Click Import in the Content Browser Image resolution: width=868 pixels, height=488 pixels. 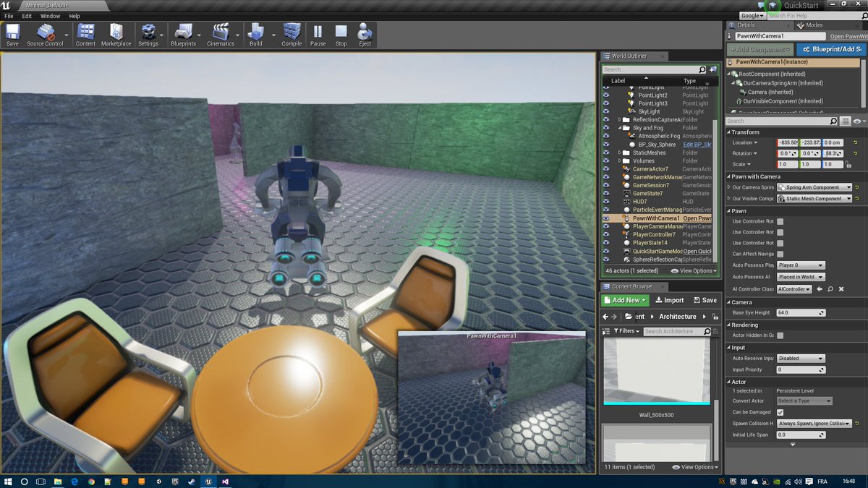669,300
